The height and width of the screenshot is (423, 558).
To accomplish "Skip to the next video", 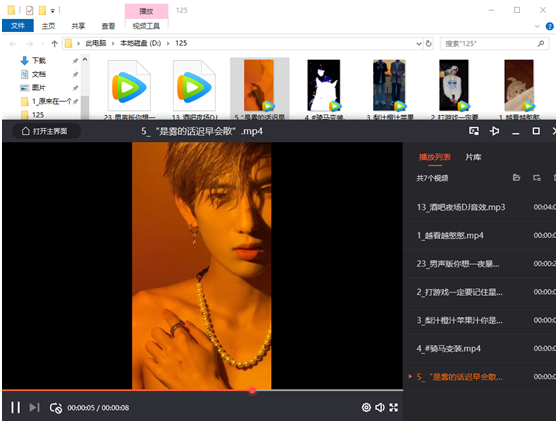I will pyautogui.click(x=34, y=407).
